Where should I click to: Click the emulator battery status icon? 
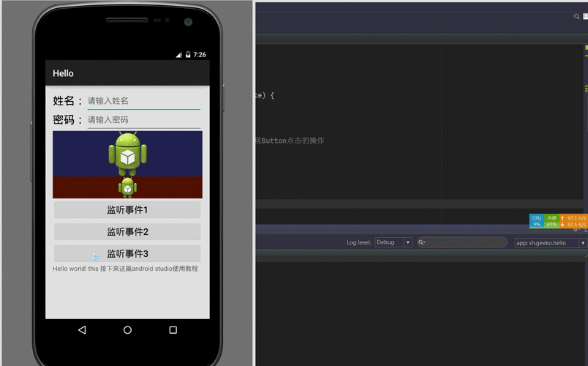click(x=188, y=55)
